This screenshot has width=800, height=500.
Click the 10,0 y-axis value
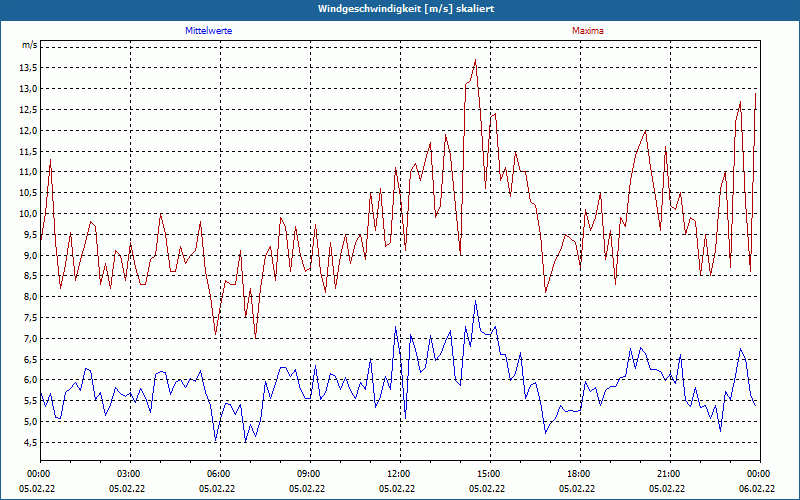(29, 214)
